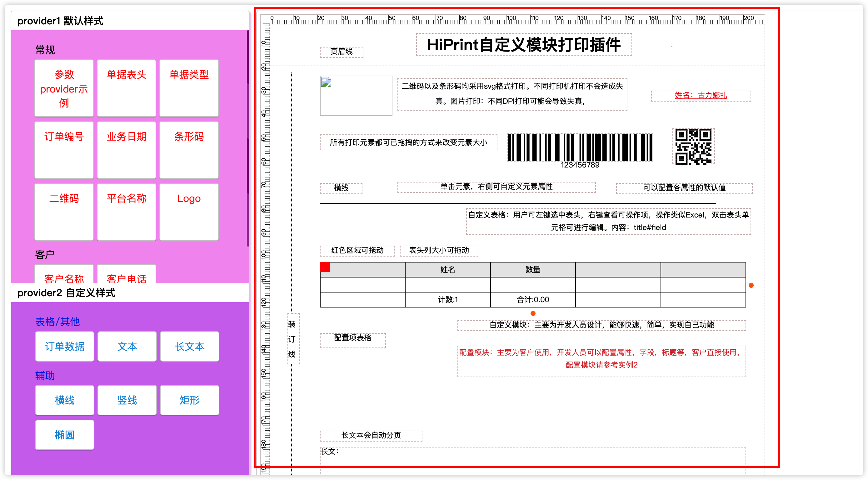Select the 长文本会自动分页 label

point(371,436)
